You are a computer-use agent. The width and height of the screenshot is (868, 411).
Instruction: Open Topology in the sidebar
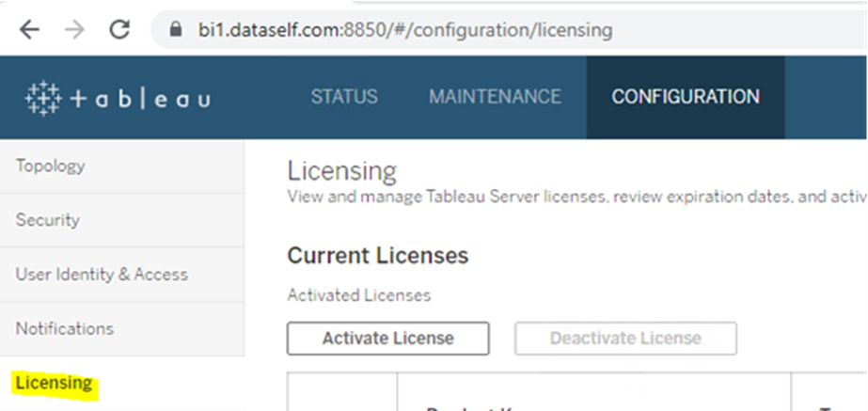pyautogui.click(x=51, y=166)
